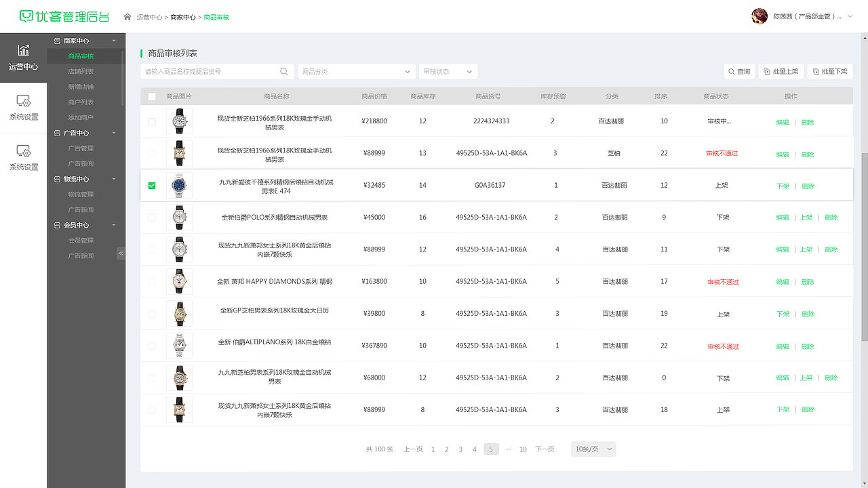Collapse the 商家中心 sidebar group

pyautogui.click(x=114, y=41)
